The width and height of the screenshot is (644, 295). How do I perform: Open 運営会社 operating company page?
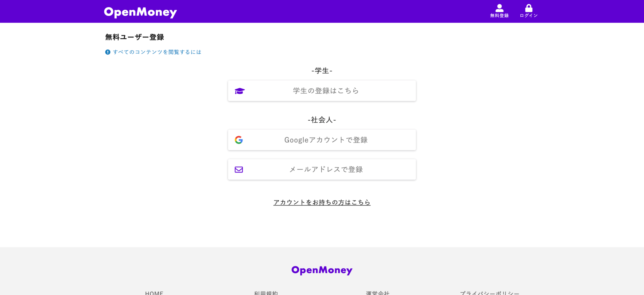(x=377, y=293)
